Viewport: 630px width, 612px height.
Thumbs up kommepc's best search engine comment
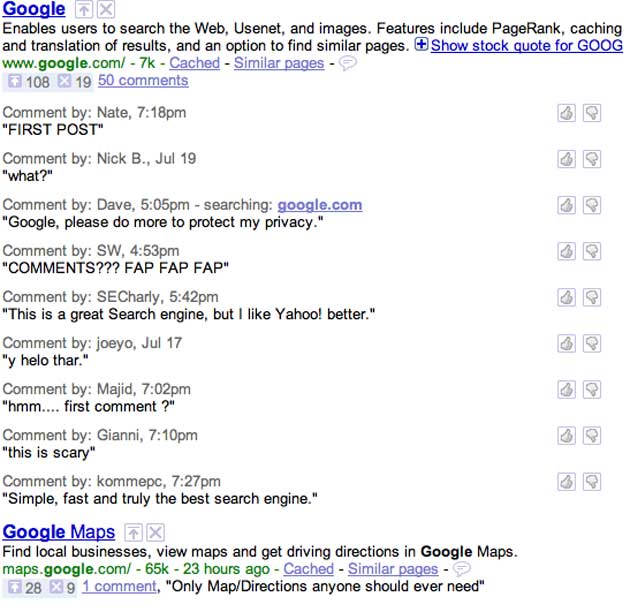point(566,481)
